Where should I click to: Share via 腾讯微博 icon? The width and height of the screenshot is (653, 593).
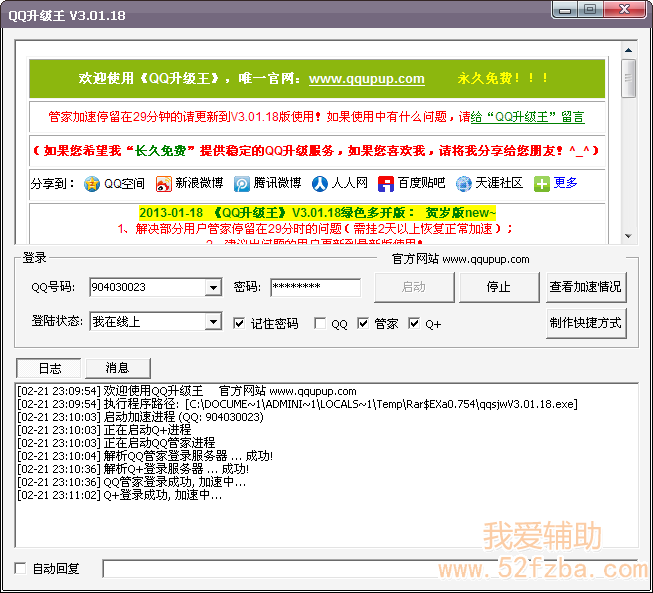pyautogui.click(x=242, y=184)
